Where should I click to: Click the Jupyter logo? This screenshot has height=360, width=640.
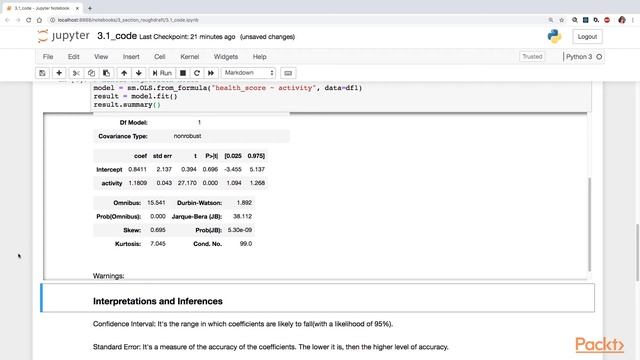click(x=63, y=36)
